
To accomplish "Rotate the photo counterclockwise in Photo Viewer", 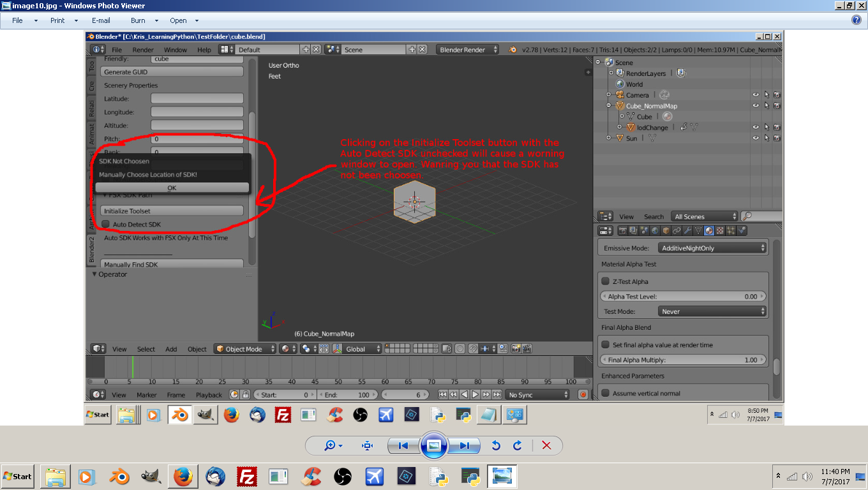I will coord(496,445).
